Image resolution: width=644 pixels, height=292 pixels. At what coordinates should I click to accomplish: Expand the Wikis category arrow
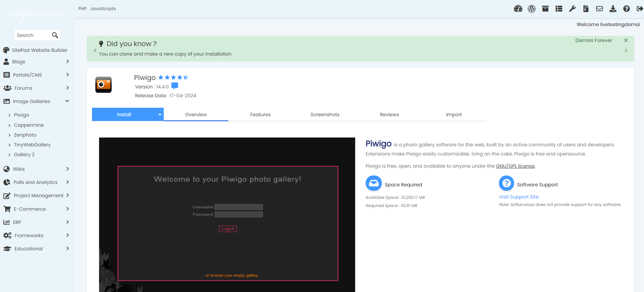coord(67,169)
